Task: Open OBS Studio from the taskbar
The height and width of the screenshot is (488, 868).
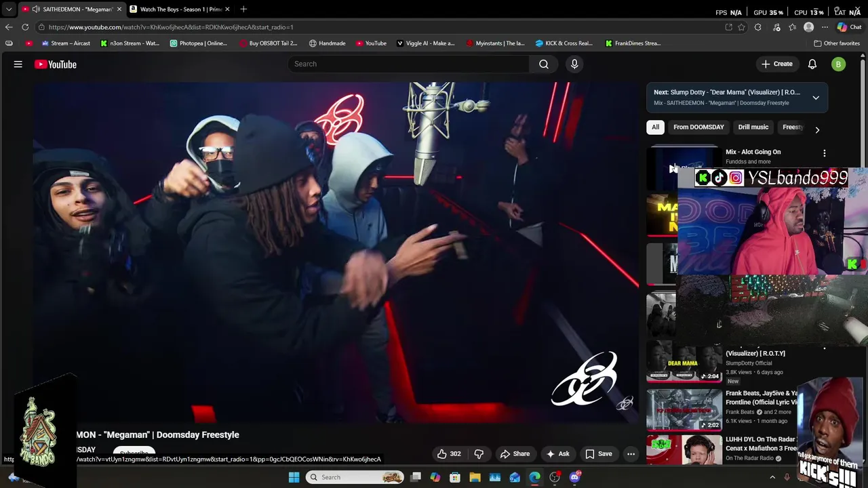Action: 555,477
